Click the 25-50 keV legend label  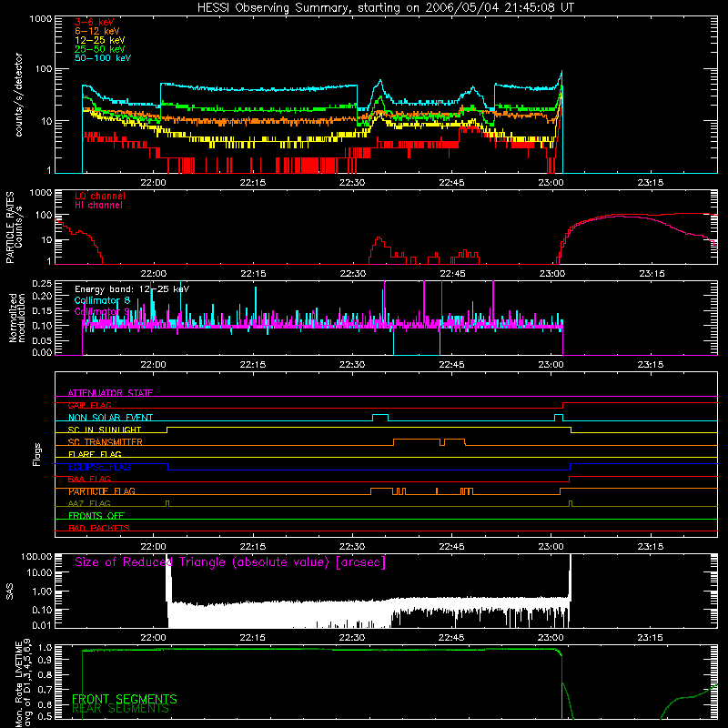pos(99,49)
